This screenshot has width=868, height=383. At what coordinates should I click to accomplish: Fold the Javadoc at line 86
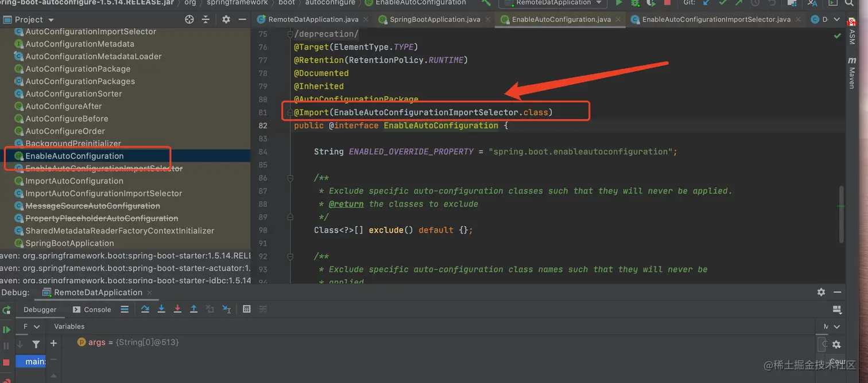pos(290,178)
